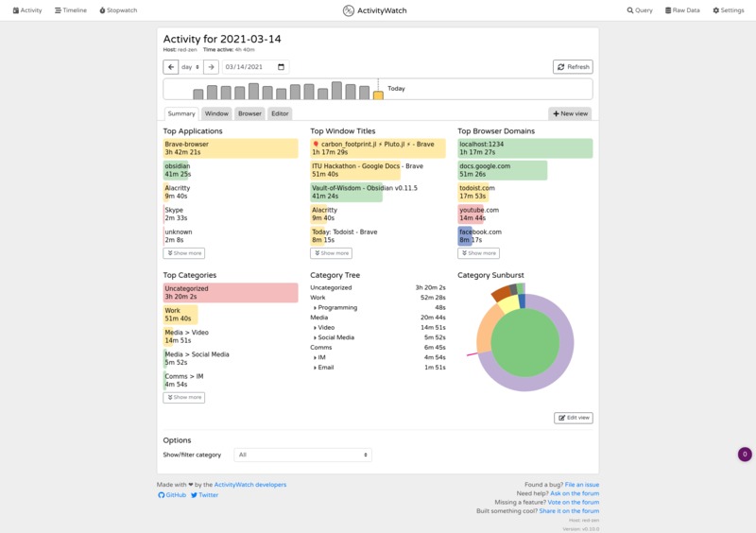Click the ActivityWatch logo
The height and width of the screenshot is (533, 756).
click(x=374, y=10)
